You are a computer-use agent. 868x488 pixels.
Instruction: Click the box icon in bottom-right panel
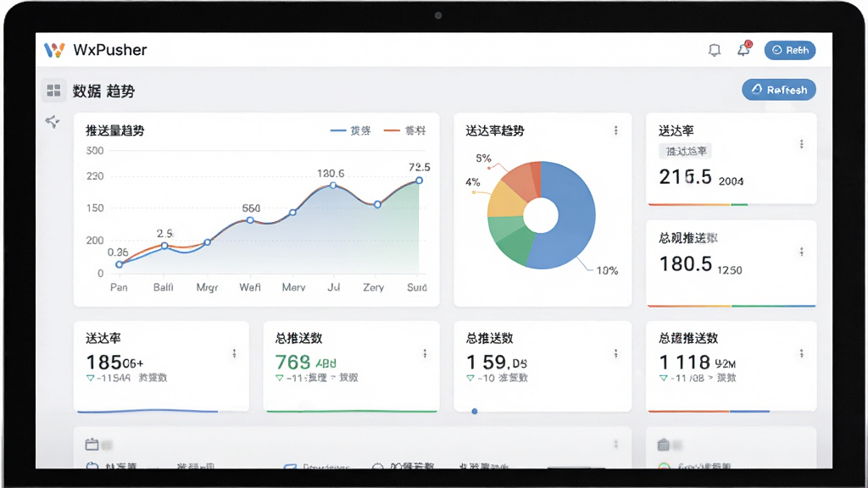point(664,444)
